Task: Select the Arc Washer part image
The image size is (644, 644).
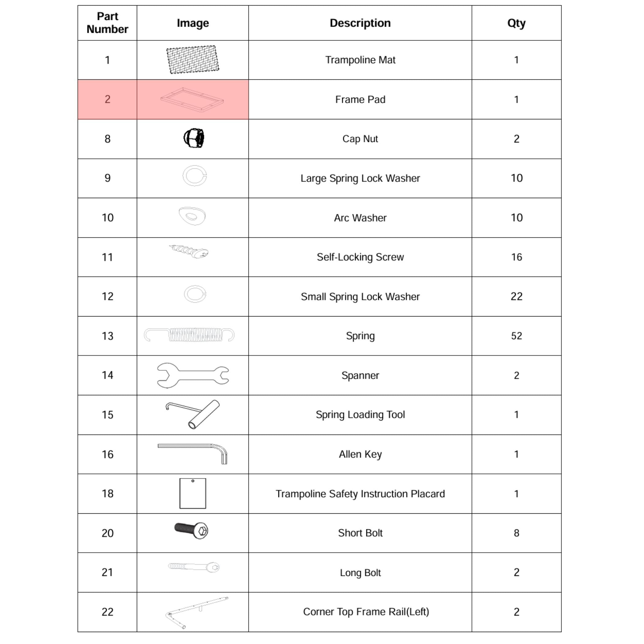Action: [192, 216]
